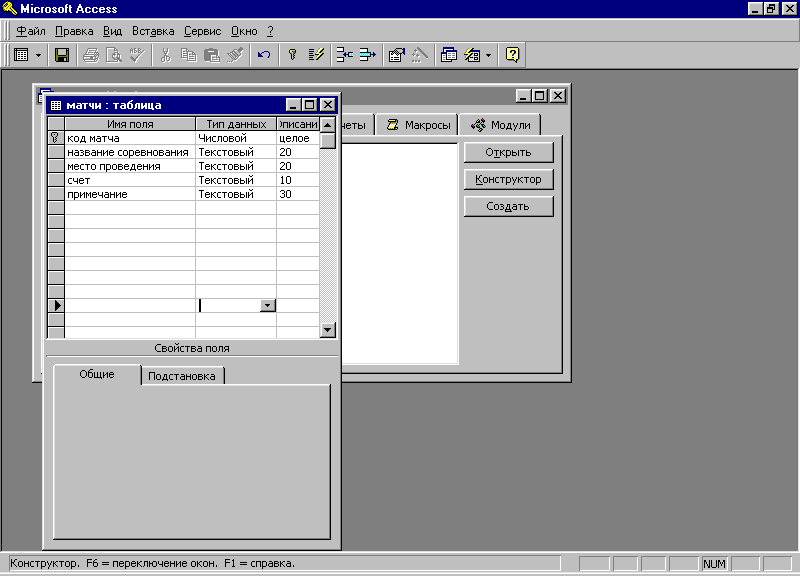This screenshot has height=576, width=800.
Task: Click the field grid scroll up arrow
Action: click(x=328, y=124)
